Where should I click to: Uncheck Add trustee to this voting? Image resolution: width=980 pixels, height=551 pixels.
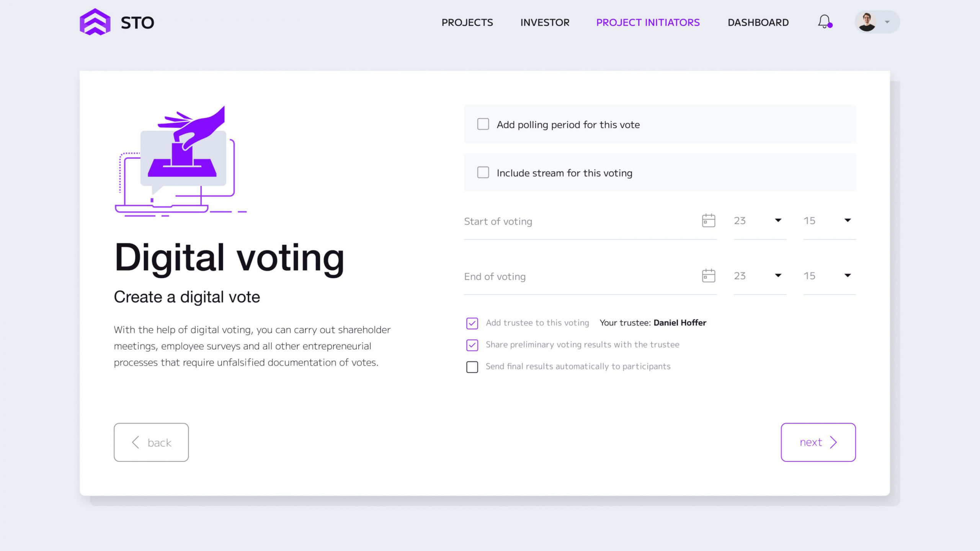click(472, 323)
